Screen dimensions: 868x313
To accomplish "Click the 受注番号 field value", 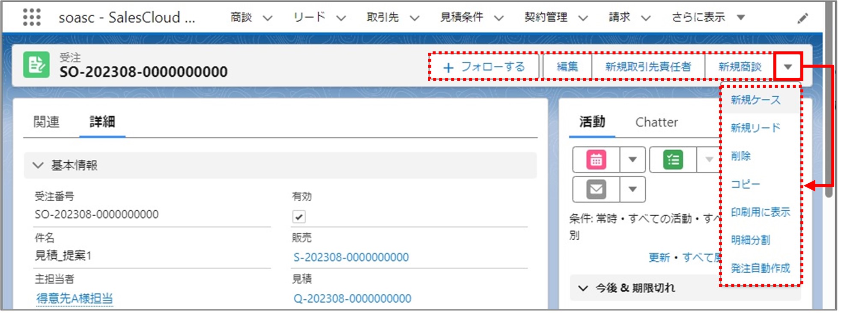I will click(97, 214).
